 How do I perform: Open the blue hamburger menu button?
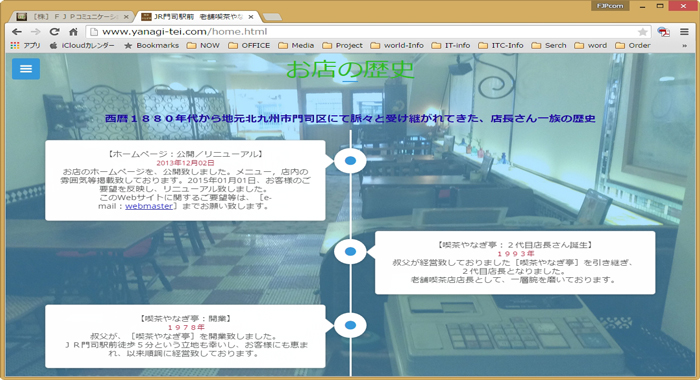click(x=25, y=69)
